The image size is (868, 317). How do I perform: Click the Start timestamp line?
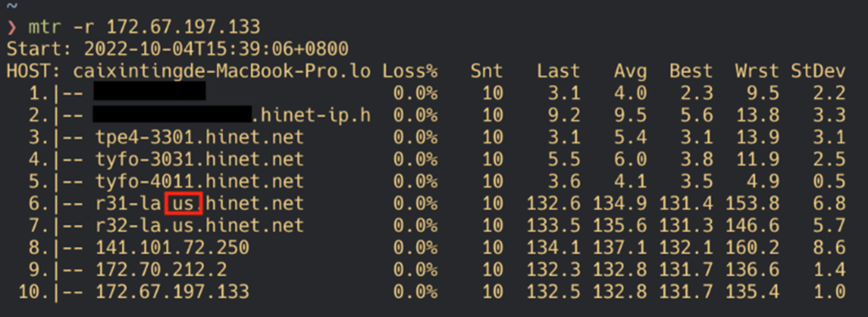click(x=178, y=48)
